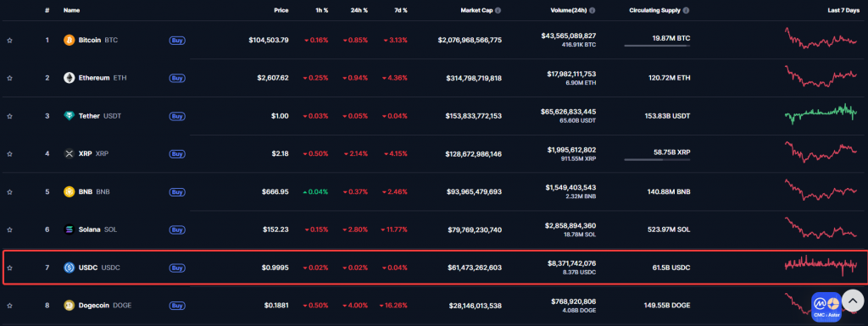This screenshot has width=868, height=326.
Task: Star USDC to add to watchlist
Action: click(x=9, y=268)
